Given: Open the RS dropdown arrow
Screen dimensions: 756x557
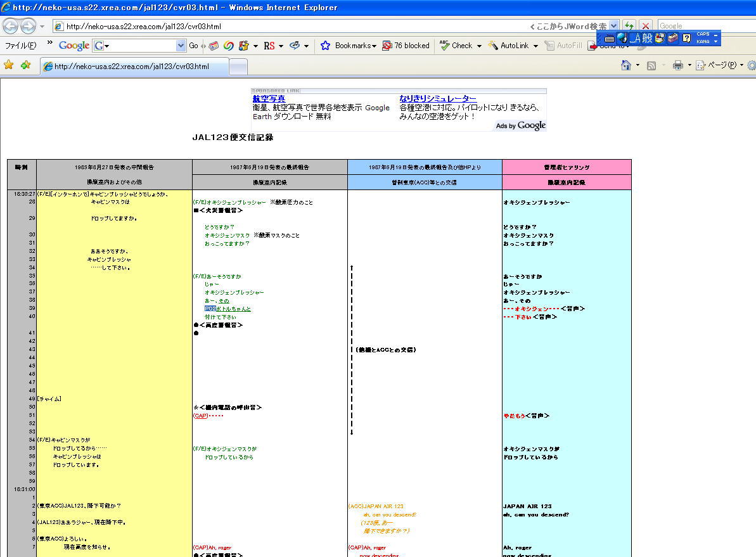Looking at the screenshot, I should point(281,46).
